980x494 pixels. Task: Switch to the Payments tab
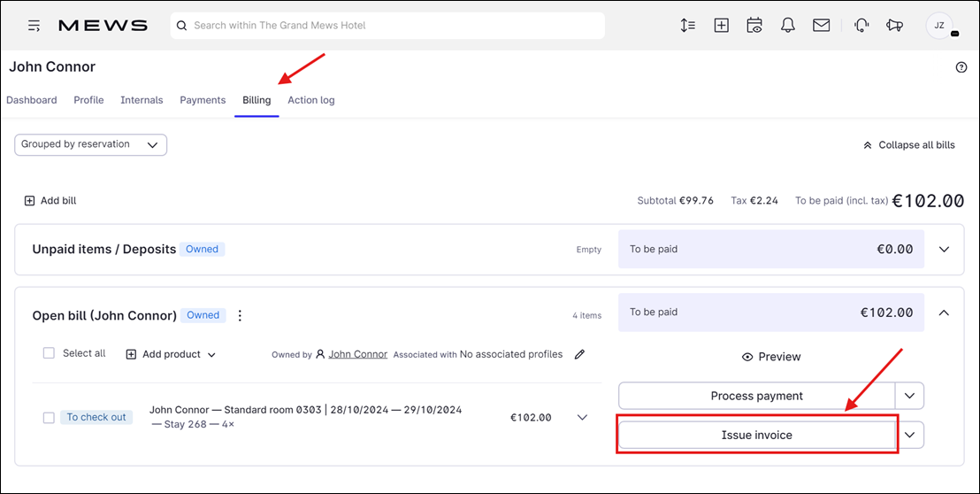(203, 100)
